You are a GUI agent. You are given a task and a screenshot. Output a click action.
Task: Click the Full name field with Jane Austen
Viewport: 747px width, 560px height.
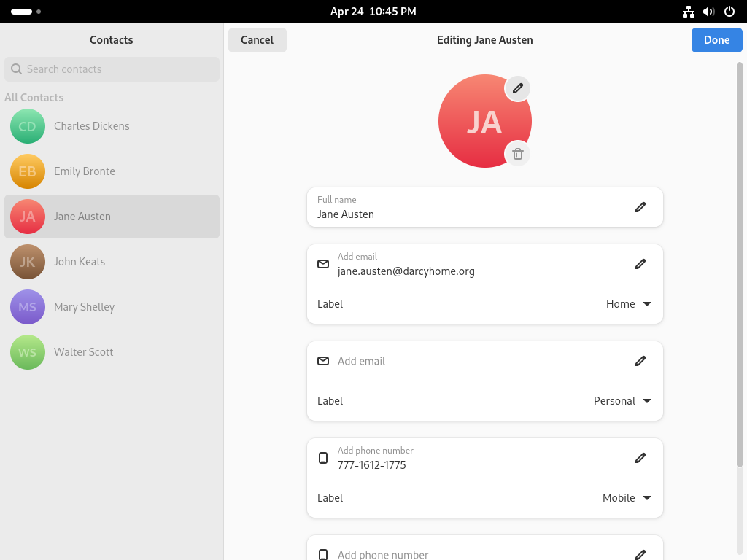(485, 207)
